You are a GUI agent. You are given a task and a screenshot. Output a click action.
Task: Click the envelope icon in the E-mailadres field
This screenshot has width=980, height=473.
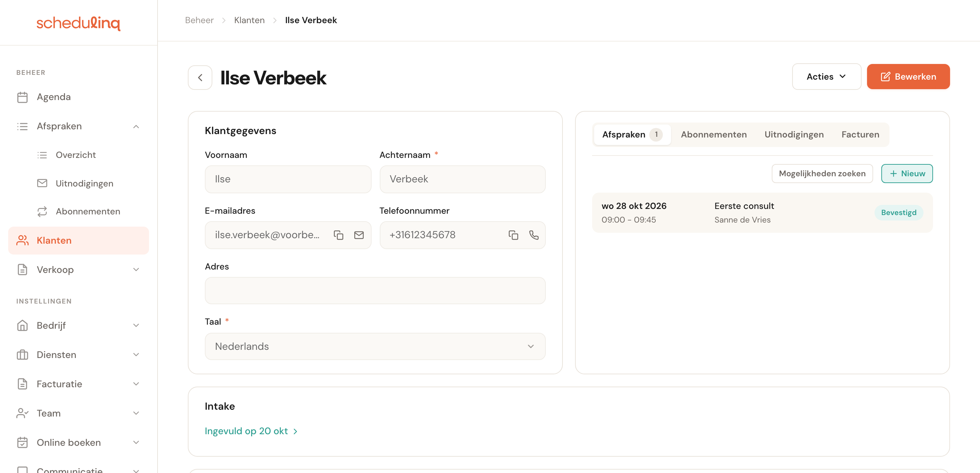[359, 235]
